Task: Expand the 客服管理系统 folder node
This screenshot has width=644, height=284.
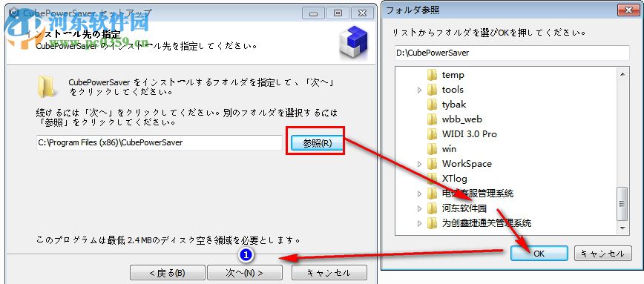Action: [419, 194]
